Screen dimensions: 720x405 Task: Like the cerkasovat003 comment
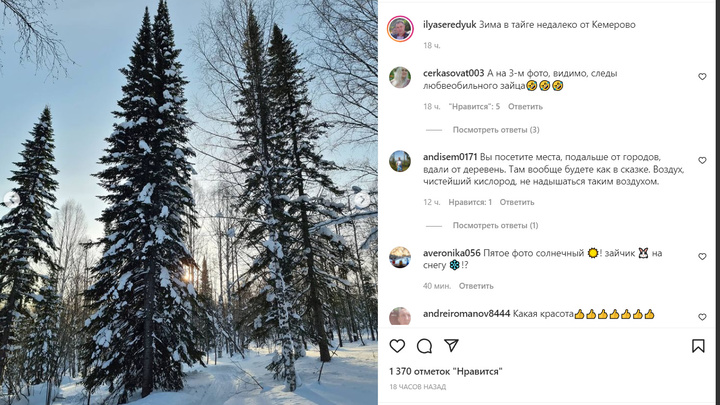click(x=702, y=77)
